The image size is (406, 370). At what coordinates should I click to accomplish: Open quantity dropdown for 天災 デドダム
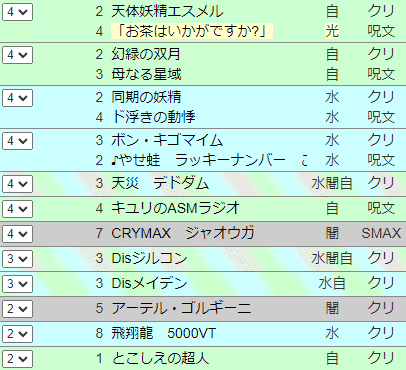[x=17, y=184]
